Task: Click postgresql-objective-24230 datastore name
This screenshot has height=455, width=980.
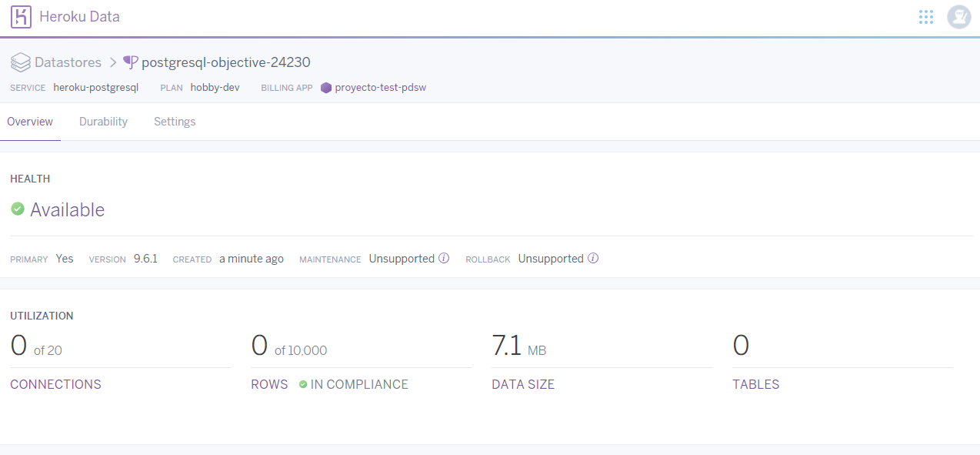Action: (226, 62)
